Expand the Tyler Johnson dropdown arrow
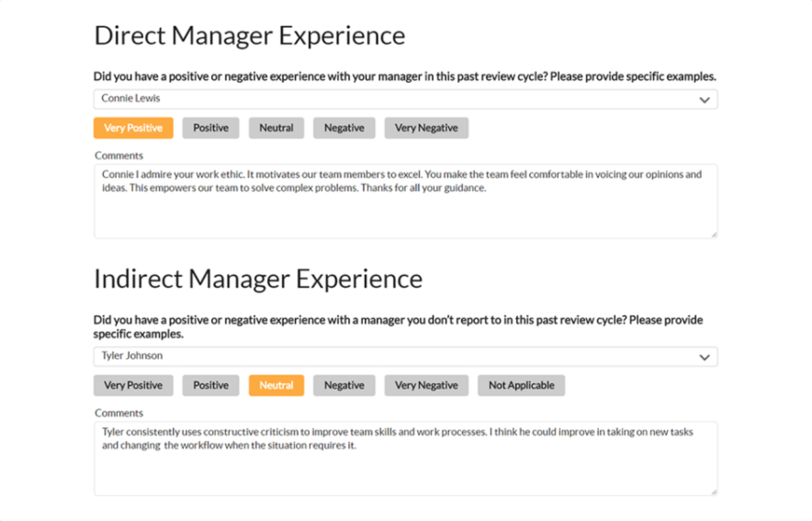This screenshot has width=812, height=521. click(x=704, y=357)
